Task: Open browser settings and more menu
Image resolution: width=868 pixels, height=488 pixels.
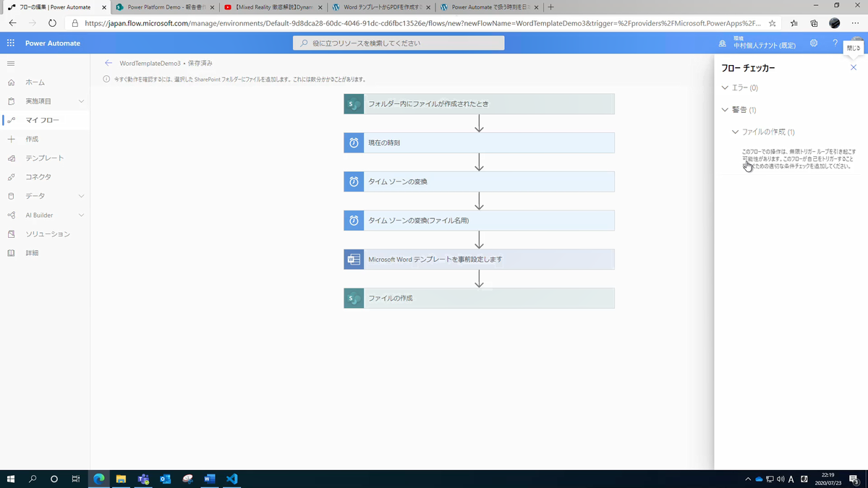Action: (x=855, y=23)
